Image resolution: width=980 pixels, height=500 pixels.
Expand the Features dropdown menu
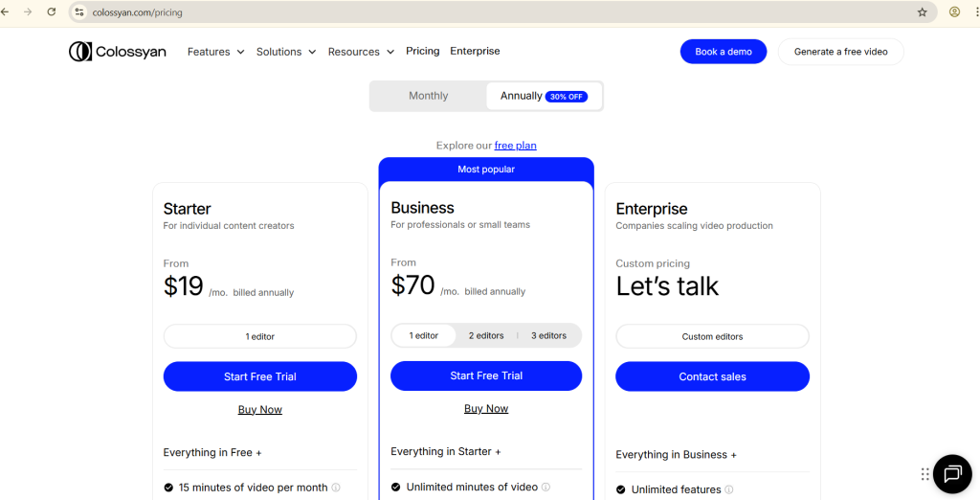tap(215, 52)
